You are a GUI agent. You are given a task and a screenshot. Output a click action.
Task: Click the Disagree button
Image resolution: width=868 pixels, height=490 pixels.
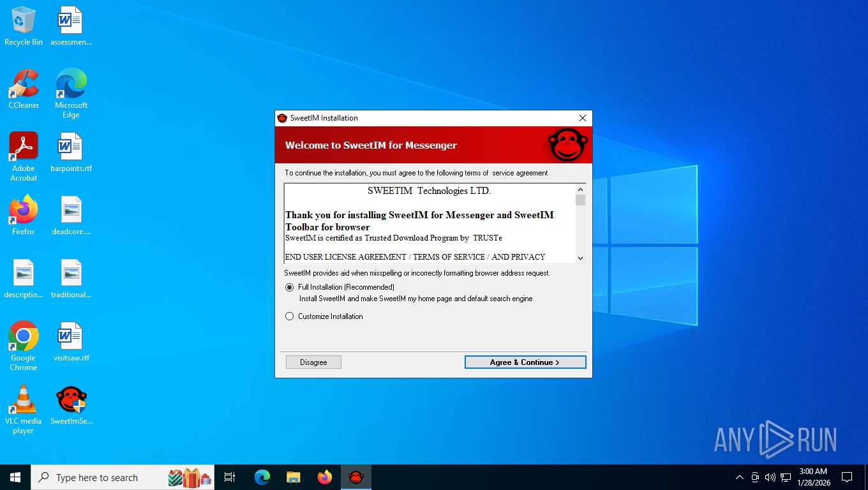tap(313, 362)
